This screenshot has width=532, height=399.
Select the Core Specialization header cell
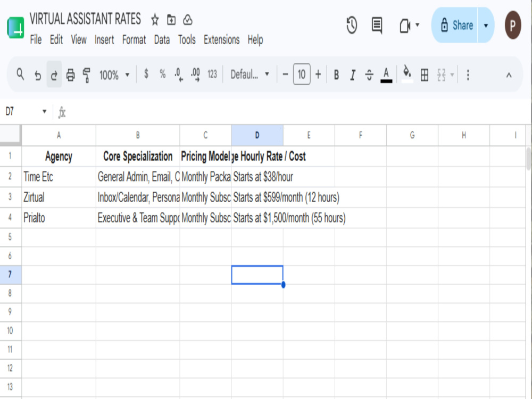coord(138,156)
